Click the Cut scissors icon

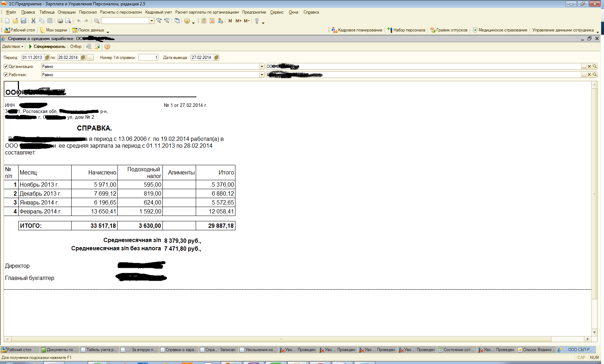point(33,21)
